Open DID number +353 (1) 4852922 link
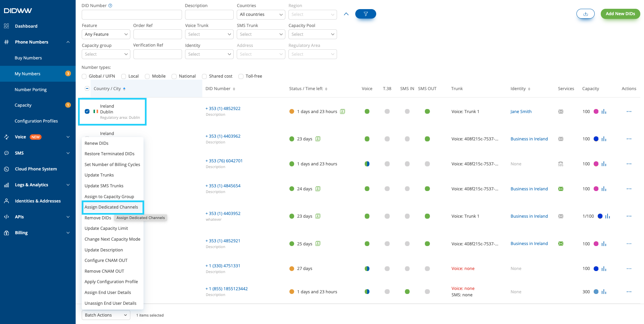644x324 pixels. click(x=223, y=108)
